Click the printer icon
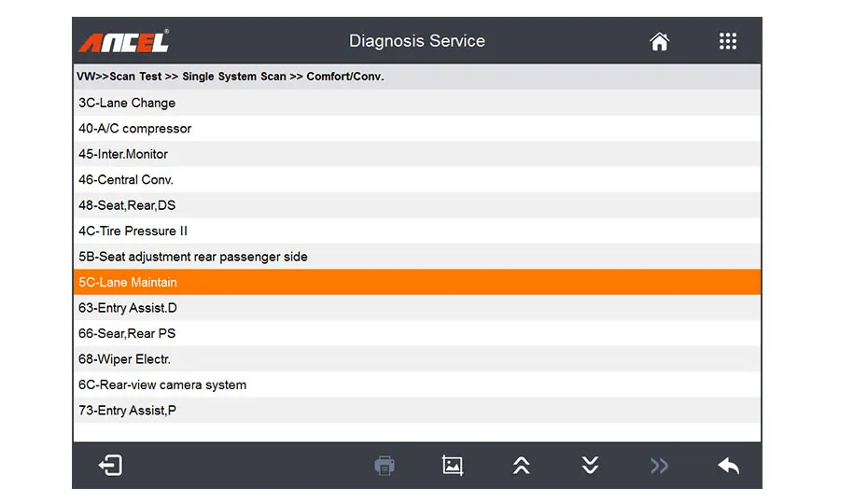Viewport: 868px width, 503px height. coord(385,465)
